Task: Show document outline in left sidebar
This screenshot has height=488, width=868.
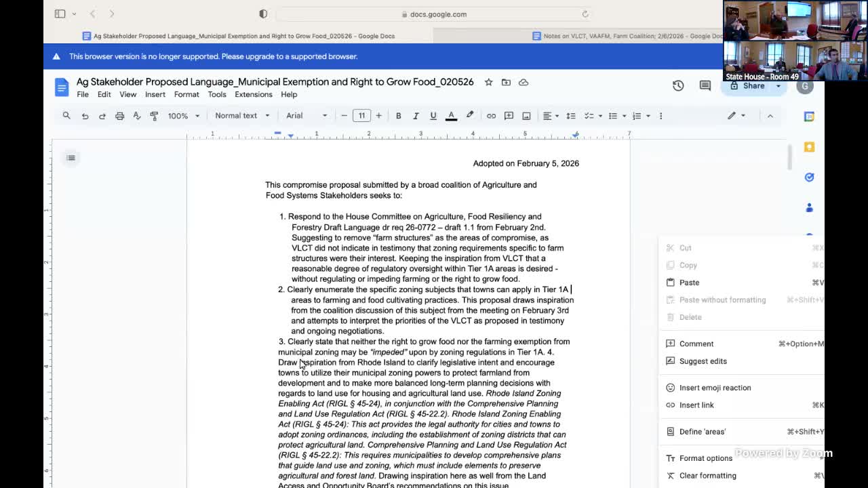Action: (71, 158)
